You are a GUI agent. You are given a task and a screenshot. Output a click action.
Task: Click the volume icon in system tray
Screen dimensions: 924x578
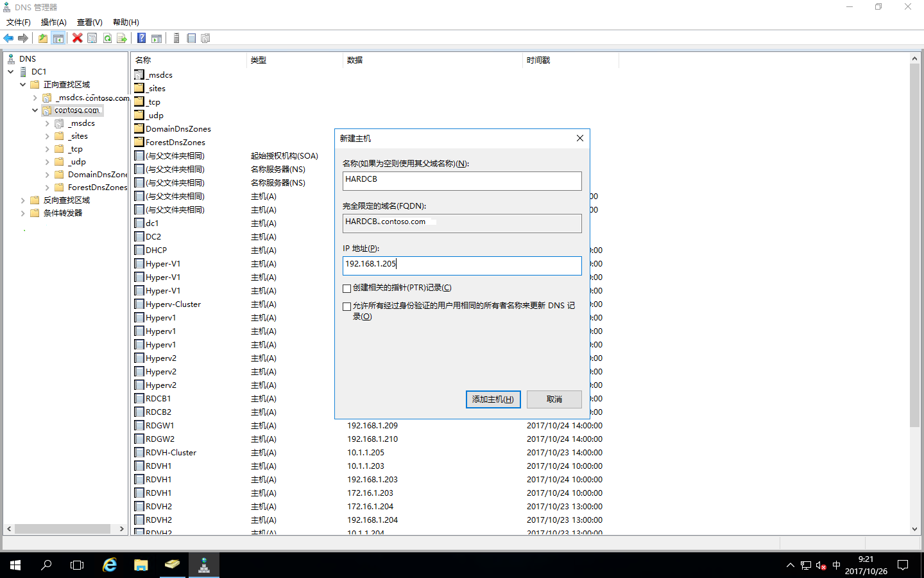pyautogui.click(x=821, y=566)
